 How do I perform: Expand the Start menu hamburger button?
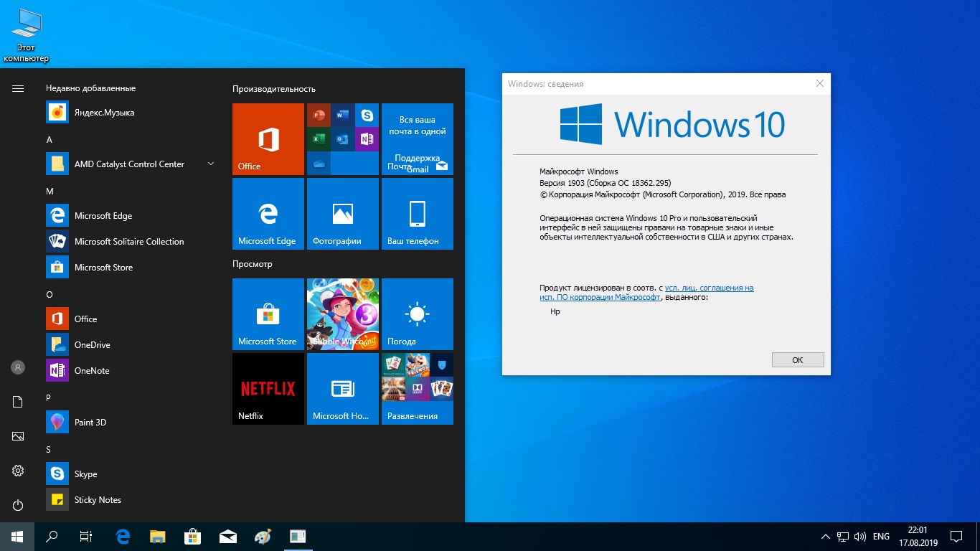[x=18, y=89]
